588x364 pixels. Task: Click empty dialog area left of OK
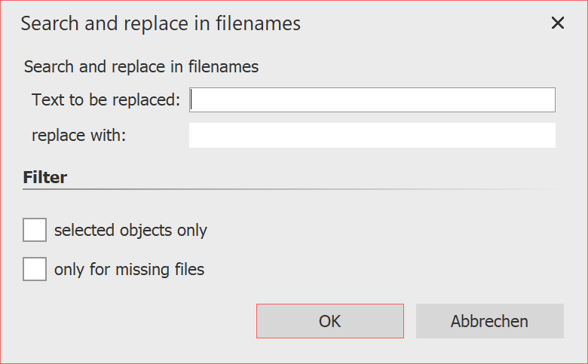136,321
